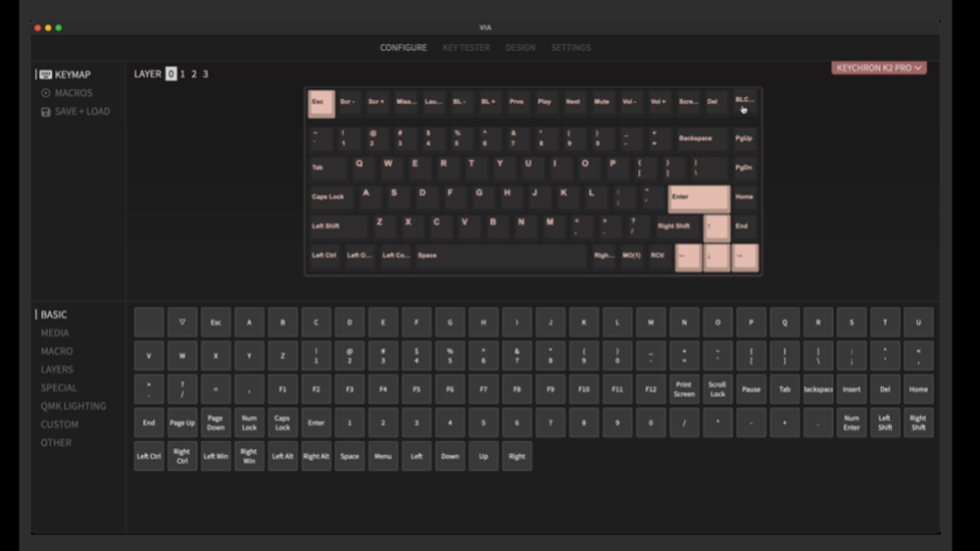Choose the Media keycode category
980x551 pixels.
click(x=54, y=332)
